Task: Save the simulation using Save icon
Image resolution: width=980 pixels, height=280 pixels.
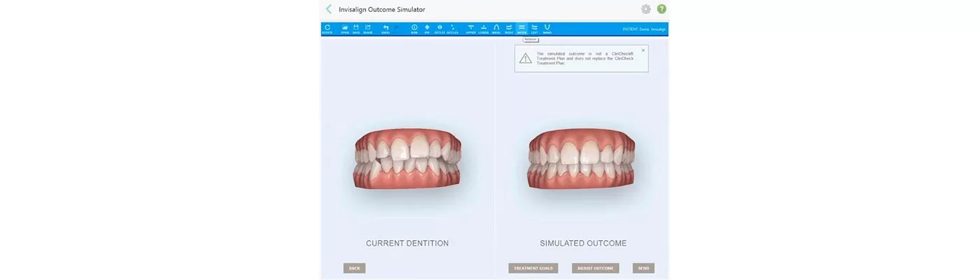Action: pos(356,29)
